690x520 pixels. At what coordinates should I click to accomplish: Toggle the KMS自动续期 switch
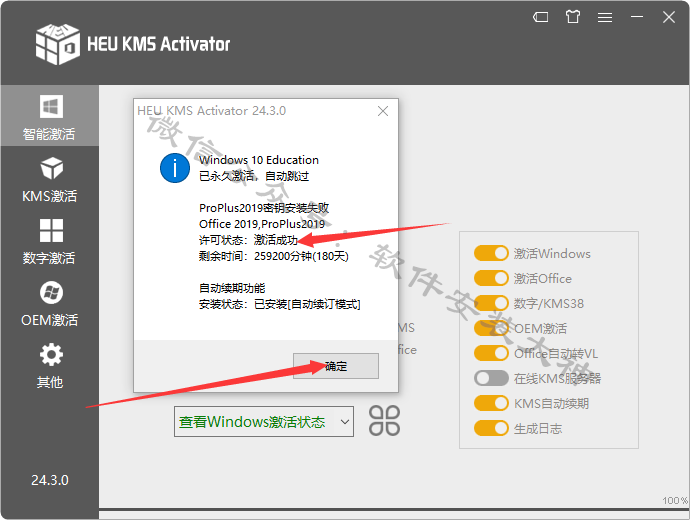(491, 403)
